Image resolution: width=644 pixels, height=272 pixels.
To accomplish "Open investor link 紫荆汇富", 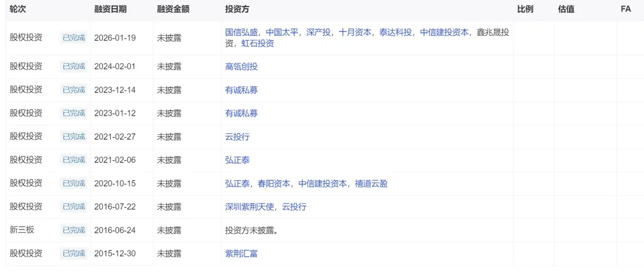I will coord(241,254).
